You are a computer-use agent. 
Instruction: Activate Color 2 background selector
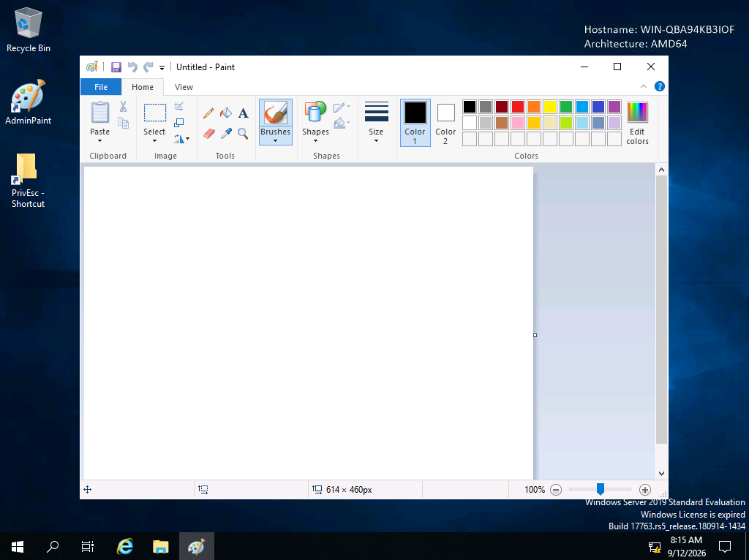[x=445, y=123]
